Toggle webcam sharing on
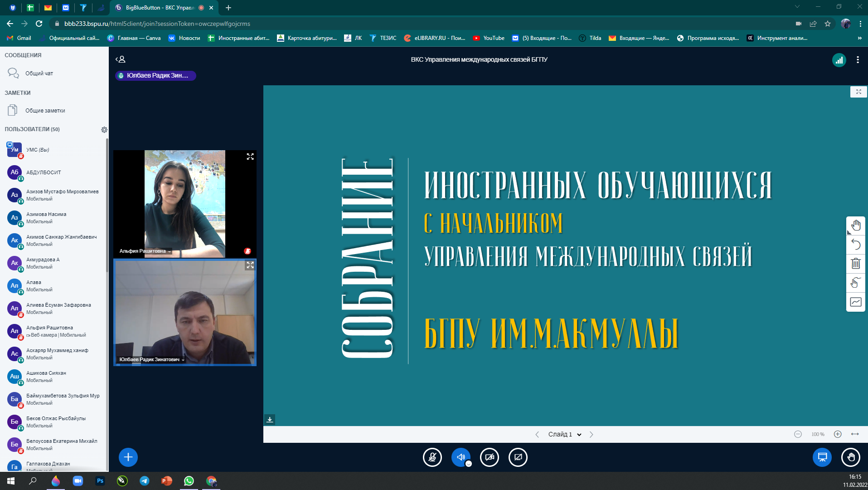 pyautogui.click(x=490, y=457)
